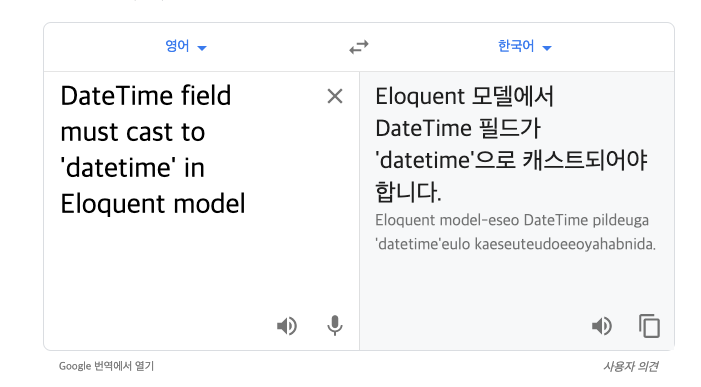Swap the source and target languages

[x=359, y=47]
